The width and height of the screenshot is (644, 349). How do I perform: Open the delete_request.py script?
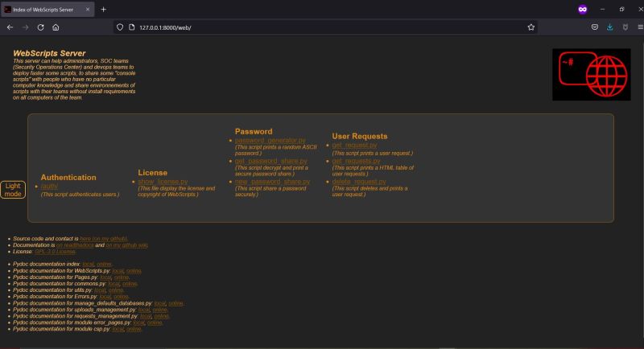click(x=359, y=181)
